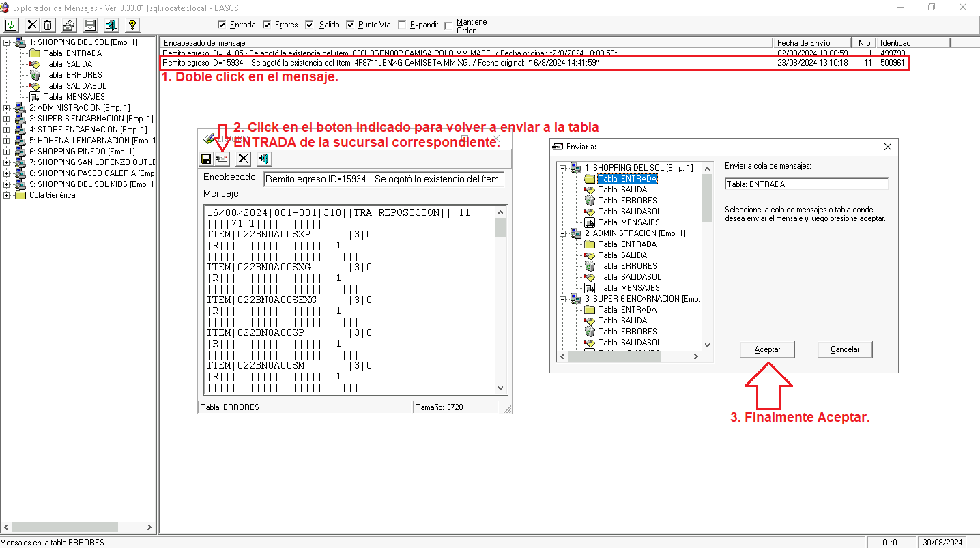Uncheck the Entrada checkbox
Viewport: 980px width, 548px height.
[x=222, y=25]
